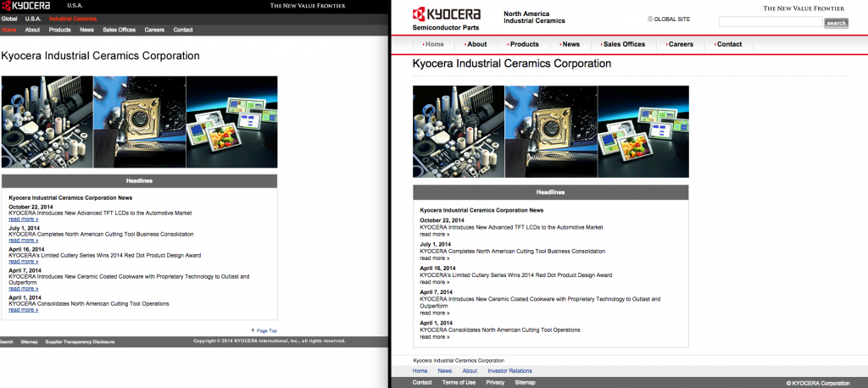Open Terms of Use in right page footer
Viewport: 868px width, 388px height.
459,382
